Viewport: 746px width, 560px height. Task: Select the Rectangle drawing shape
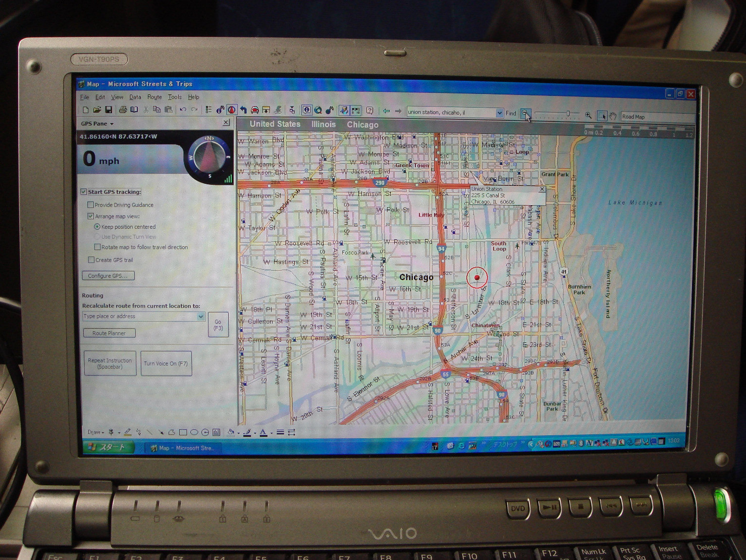click(x=183, y=432)
